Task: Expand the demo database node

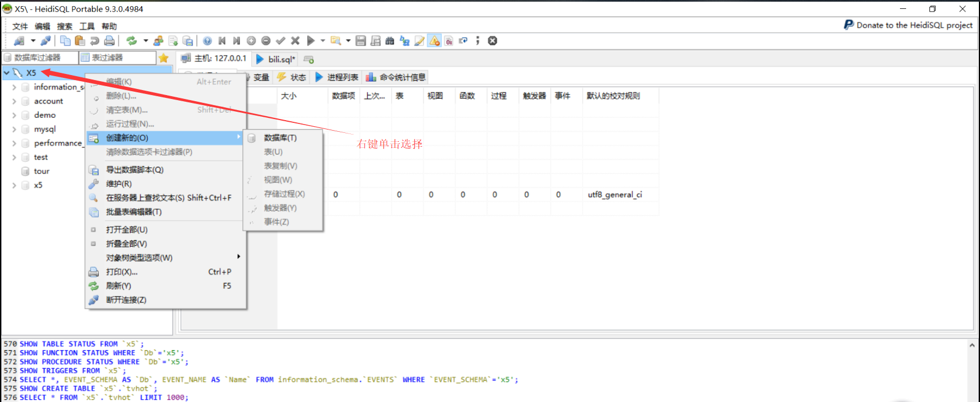Action: pos(14,115)
